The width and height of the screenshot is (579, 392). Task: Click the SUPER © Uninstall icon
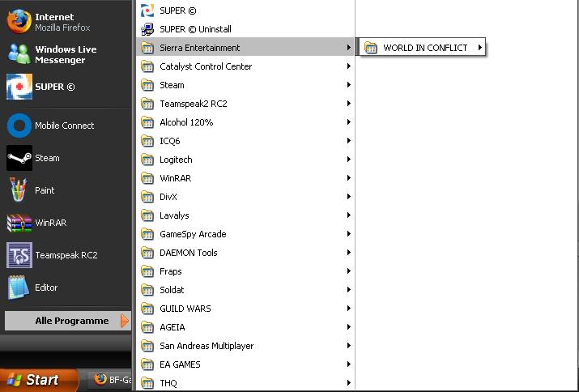pos(147,29)
